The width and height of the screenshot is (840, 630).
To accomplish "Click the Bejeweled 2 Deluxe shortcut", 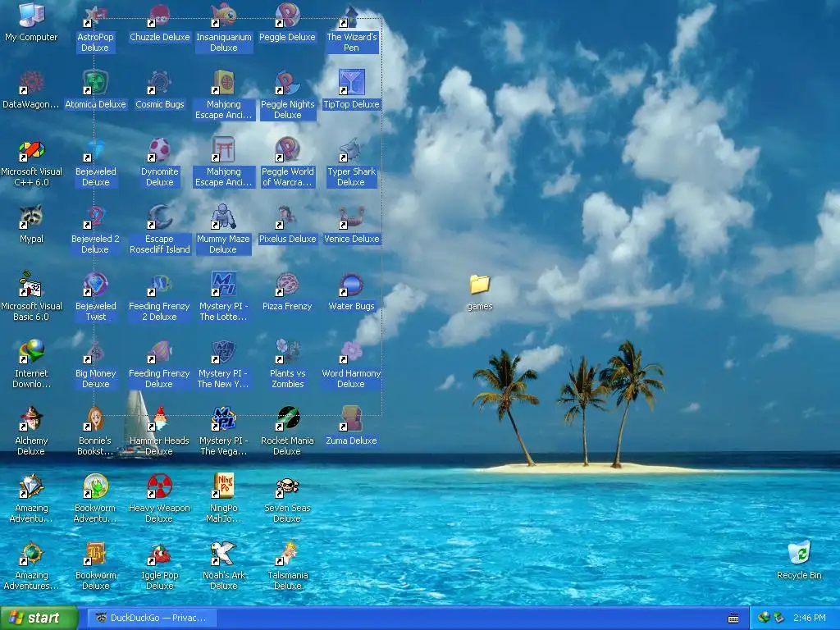I will point(95,217).
